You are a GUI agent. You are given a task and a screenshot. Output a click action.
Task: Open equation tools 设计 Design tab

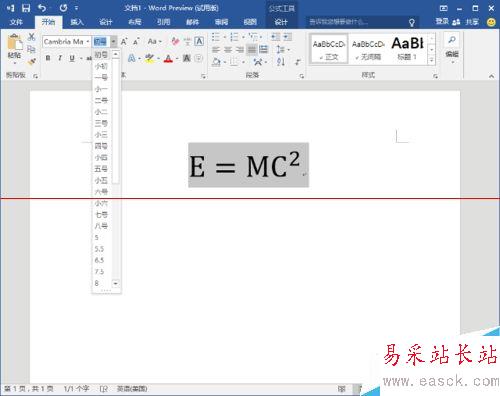(x=281, y=22)
